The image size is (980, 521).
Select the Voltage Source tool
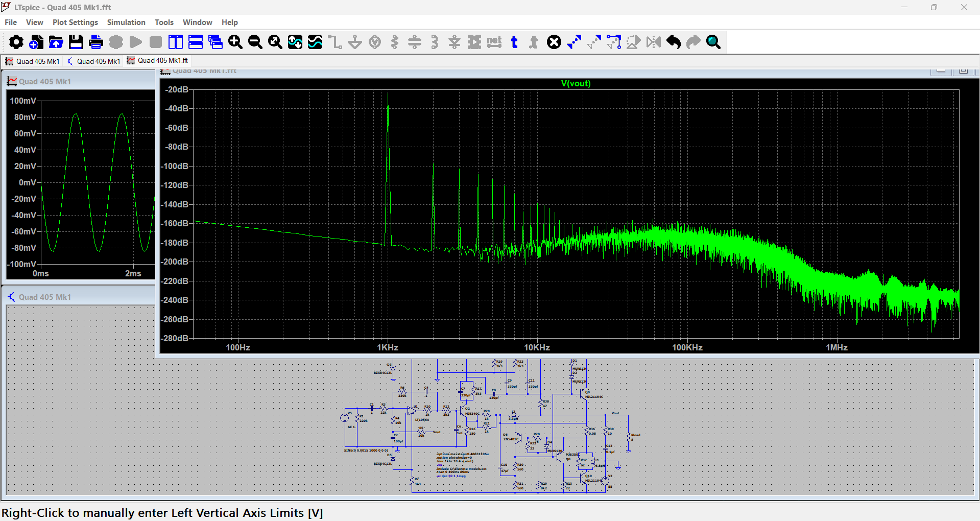click(375, 42)
